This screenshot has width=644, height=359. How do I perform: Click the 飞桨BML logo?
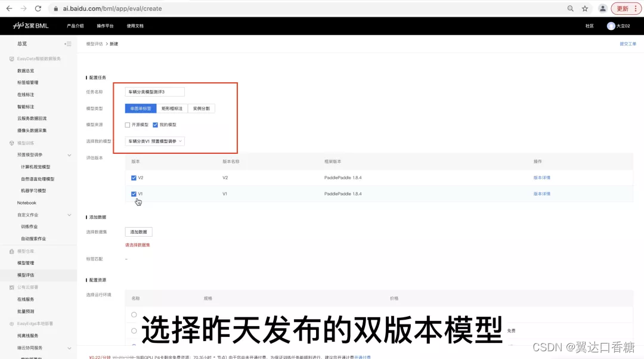[x=31, y=26]
